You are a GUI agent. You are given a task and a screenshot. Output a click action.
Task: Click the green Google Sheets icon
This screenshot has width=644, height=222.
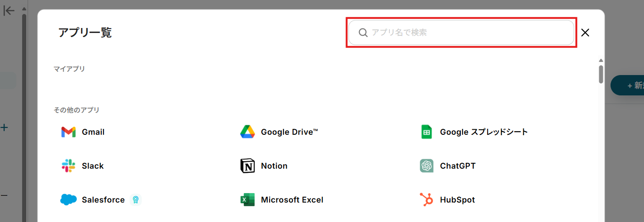[426, 132]
